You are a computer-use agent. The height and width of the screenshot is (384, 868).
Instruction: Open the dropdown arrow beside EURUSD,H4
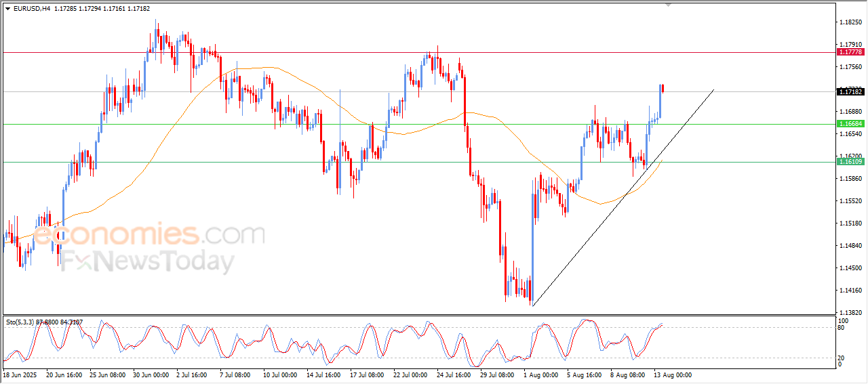(7, 9)
